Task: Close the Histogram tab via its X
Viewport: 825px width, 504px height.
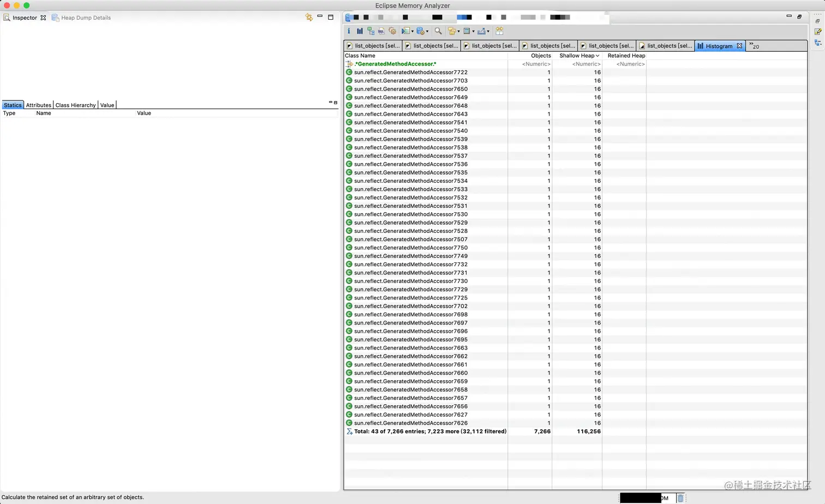Action: [739, 46]
